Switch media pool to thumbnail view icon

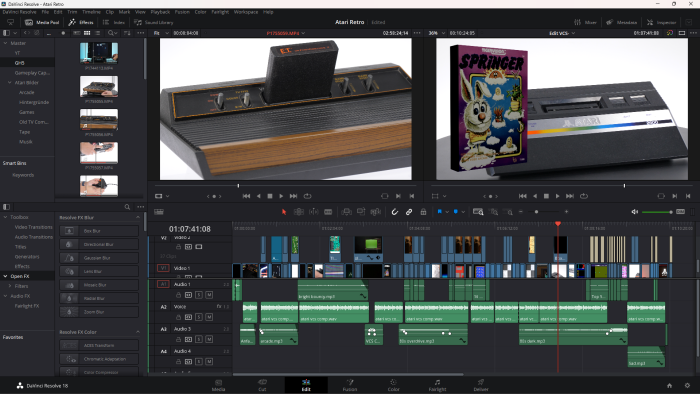point(87,33)
